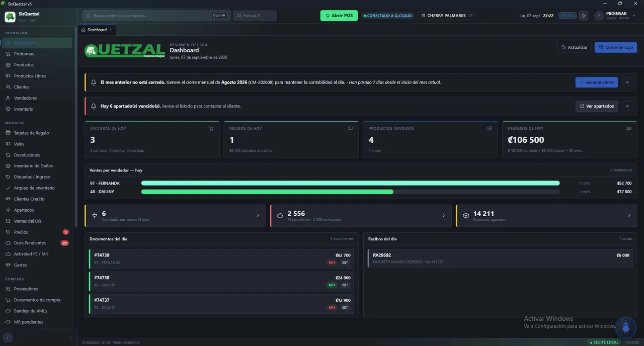Open document #74739
Viewport: 644px width, 346px height.
(x=221, y=259)
